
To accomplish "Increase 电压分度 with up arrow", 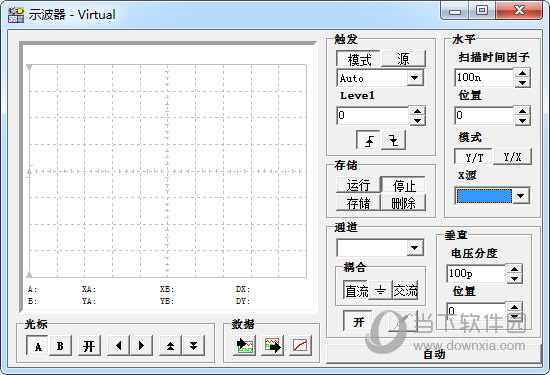I will click(x=514, y=269).
